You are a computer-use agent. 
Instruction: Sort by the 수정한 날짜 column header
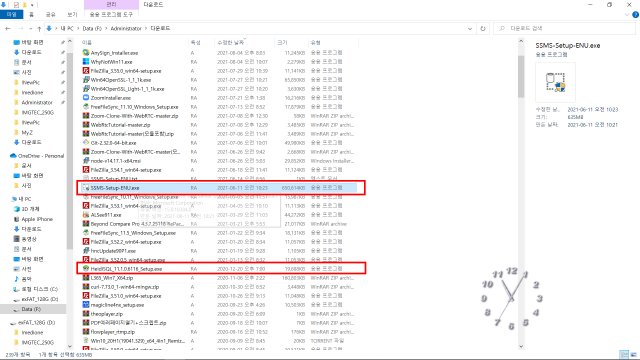coord(231,42)
